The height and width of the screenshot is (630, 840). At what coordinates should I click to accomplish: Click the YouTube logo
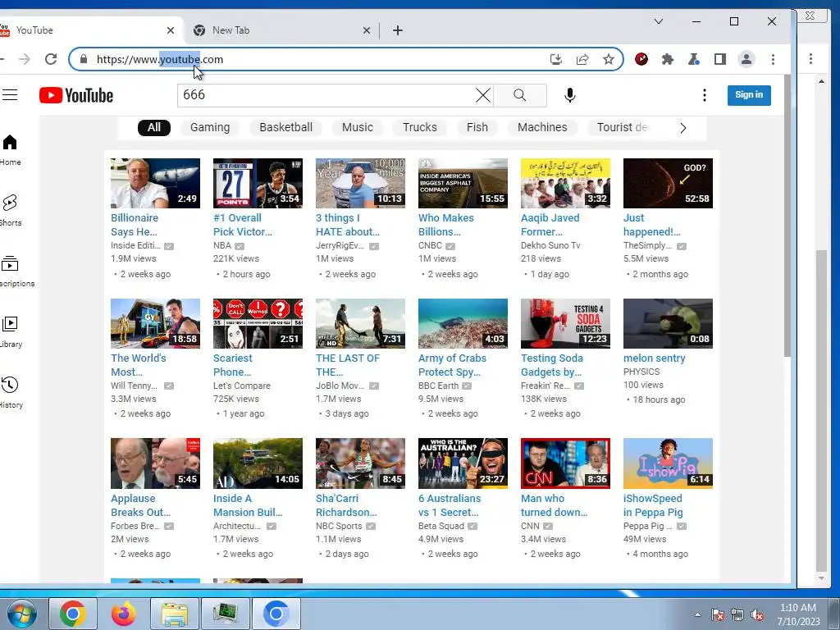(x=76, y=95)
